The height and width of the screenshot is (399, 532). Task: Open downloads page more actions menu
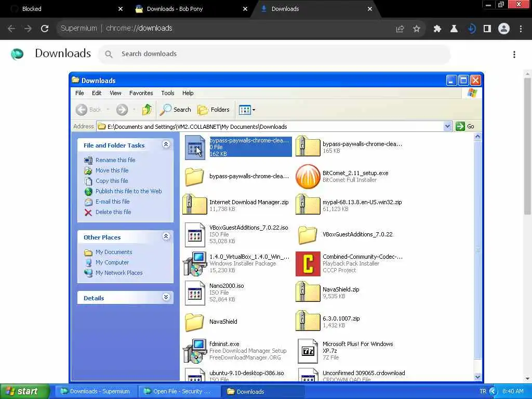coord(514,54)
